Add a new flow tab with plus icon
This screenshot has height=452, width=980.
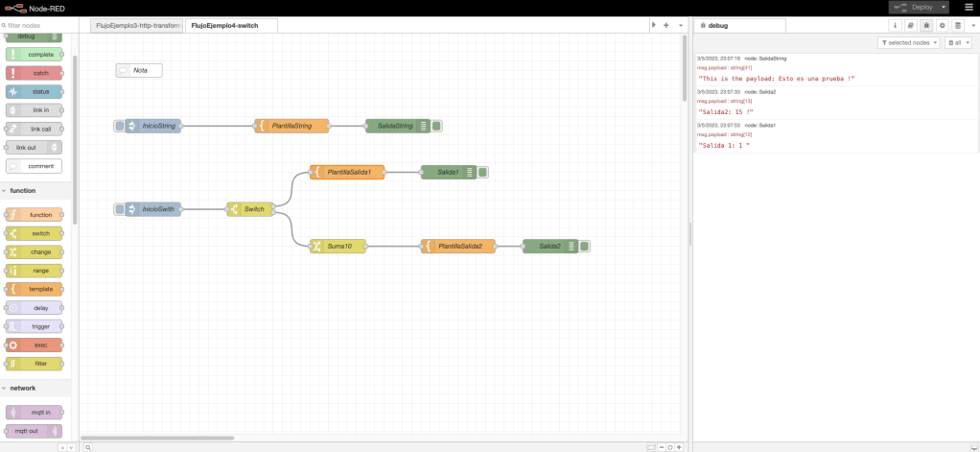(x=666, y=25)
